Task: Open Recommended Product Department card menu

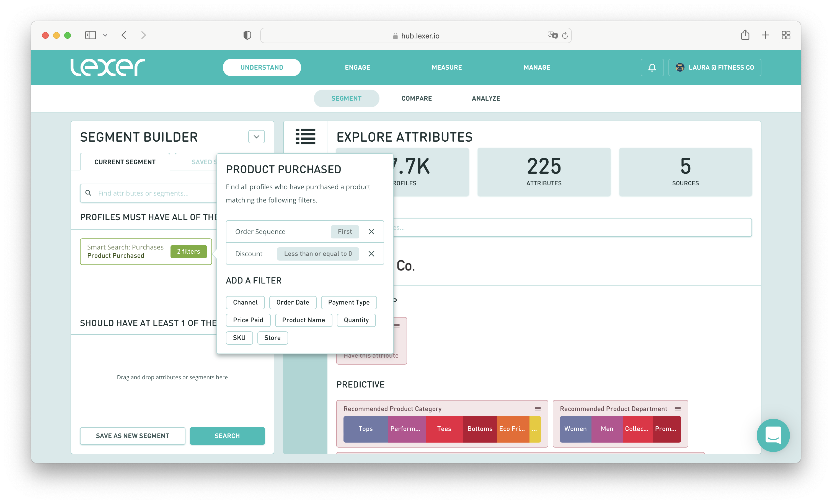Action: click(678, 409)
